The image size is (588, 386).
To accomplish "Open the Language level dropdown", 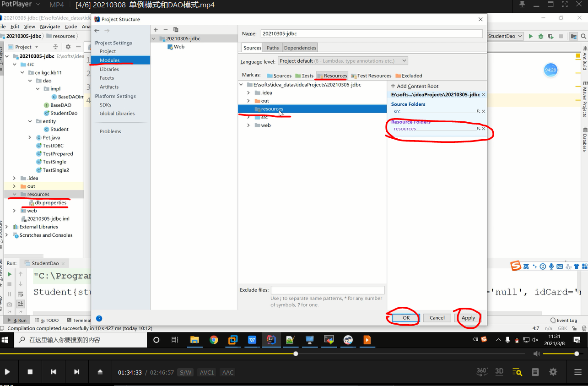I will point(343,61).
